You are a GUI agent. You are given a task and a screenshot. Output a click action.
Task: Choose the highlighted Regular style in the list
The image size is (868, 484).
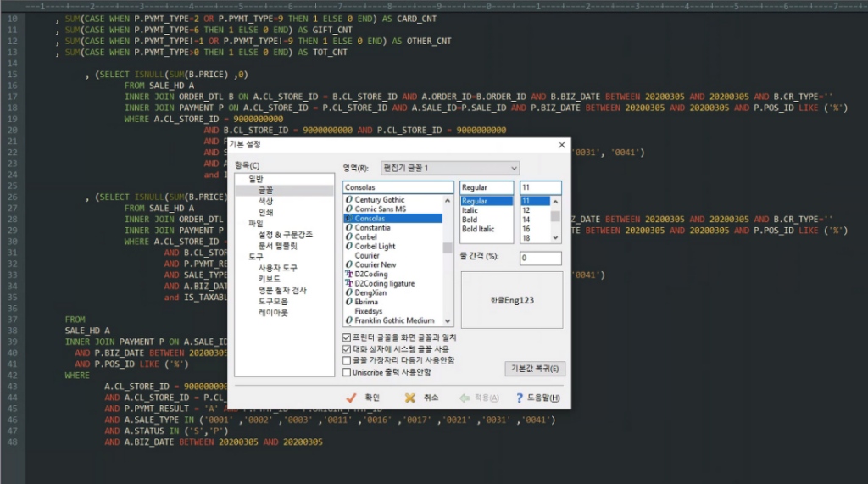click(x=487, y=201)
